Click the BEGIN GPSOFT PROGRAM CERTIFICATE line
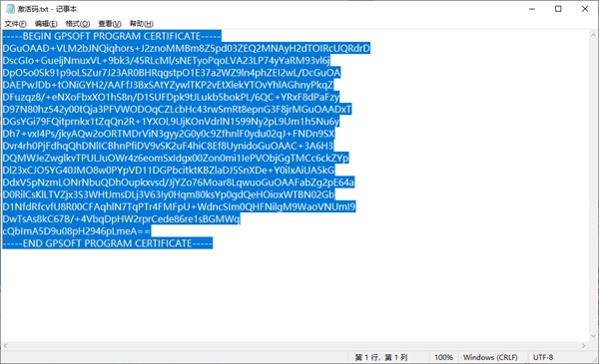Screen dimensions: 599x364 [x=112, y=36]
